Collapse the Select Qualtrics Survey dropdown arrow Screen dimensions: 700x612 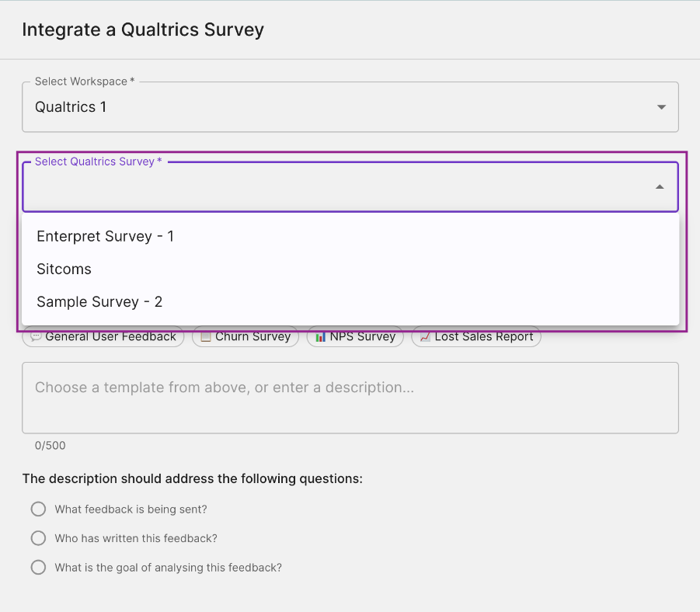pos(660,187)
